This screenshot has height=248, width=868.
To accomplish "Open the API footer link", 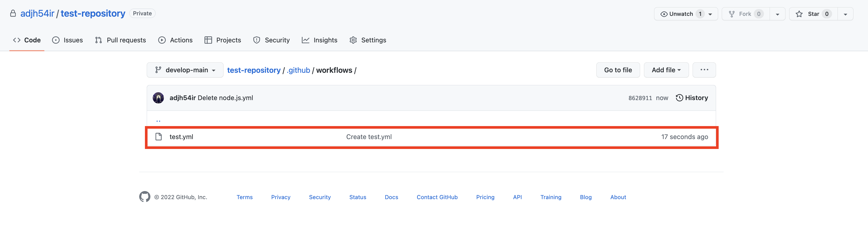I will 518,197.
